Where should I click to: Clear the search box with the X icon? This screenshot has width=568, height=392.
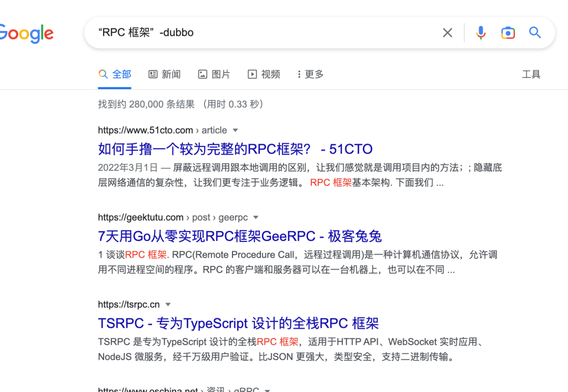coord(448,33)
